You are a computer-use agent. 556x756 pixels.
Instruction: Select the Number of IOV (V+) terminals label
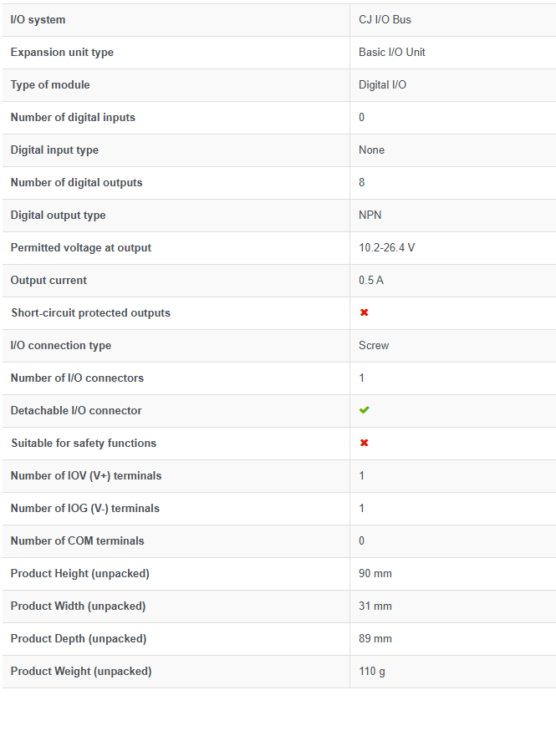coord(86,476)
